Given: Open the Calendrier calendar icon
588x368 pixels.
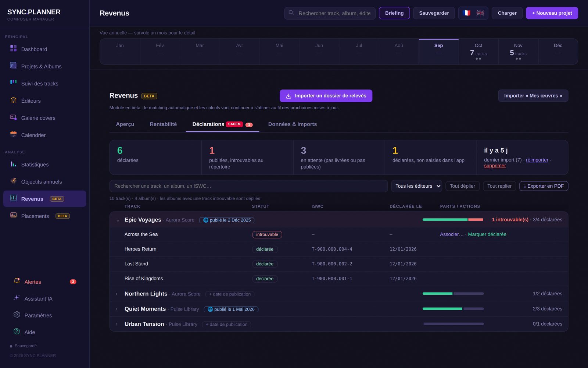Looking at the screenshot, I should (x=14, y=134).
